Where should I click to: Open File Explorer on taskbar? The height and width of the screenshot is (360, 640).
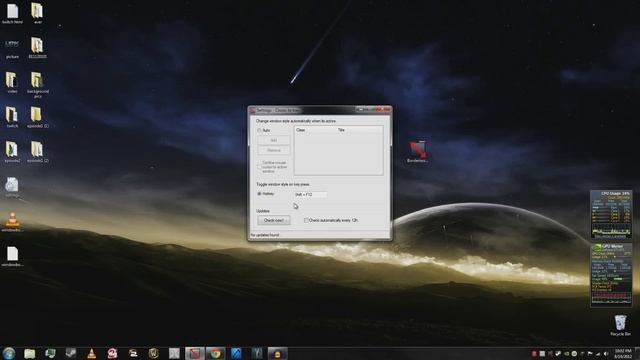click(x=29, y=353)
